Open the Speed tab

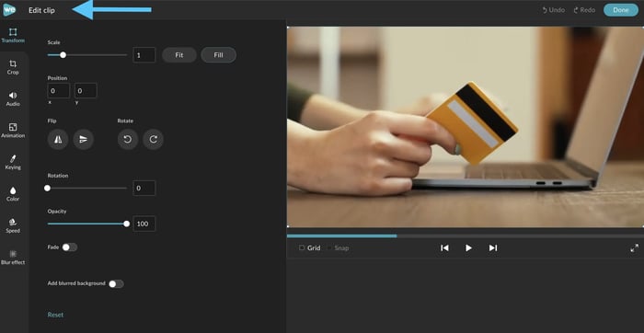pos(13,225)
